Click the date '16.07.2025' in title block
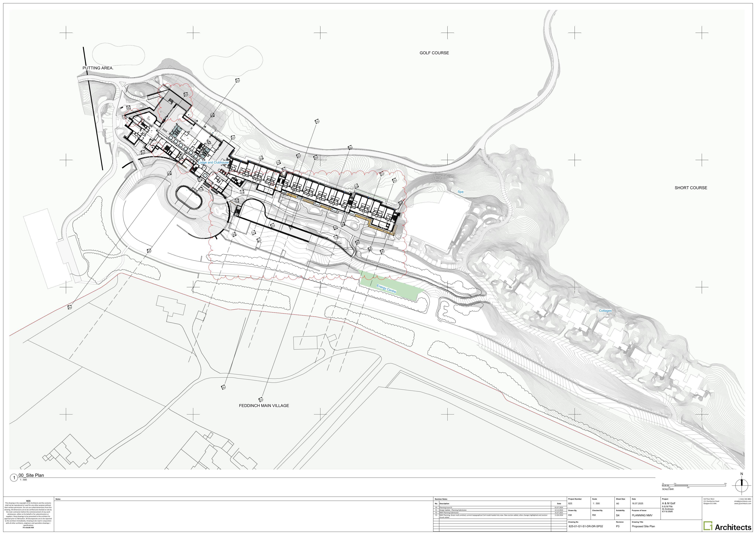756x535 pixels. pos(637,503)
